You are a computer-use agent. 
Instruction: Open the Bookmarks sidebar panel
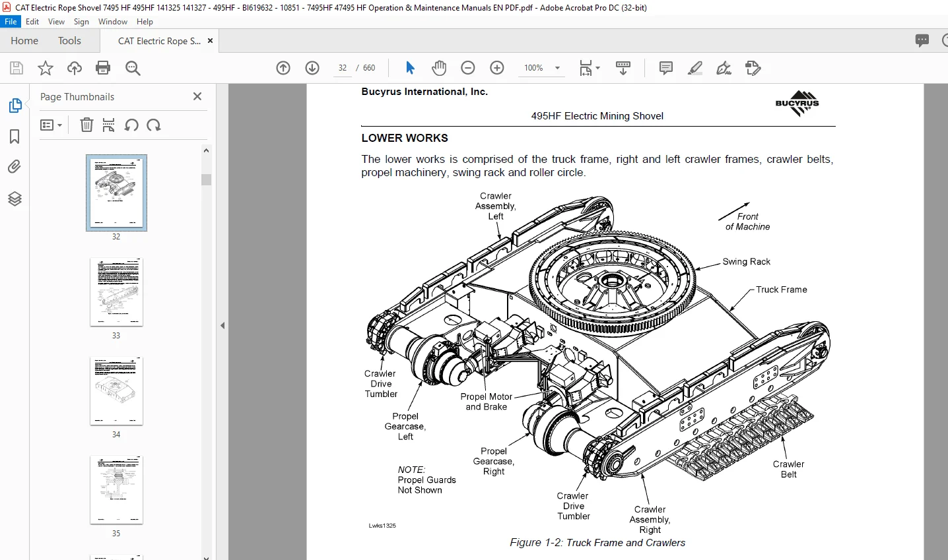point(15,137)
